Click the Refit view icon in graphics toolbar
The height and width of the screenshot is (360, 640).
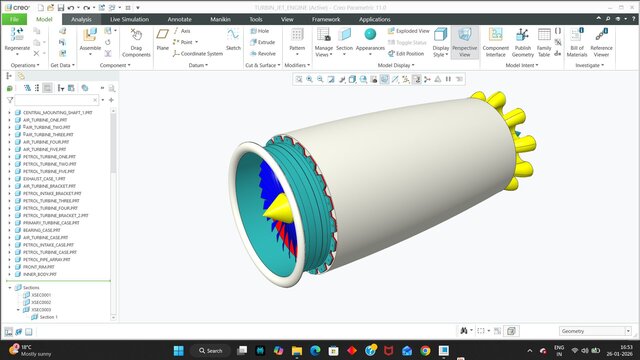[x=299, y=79]
